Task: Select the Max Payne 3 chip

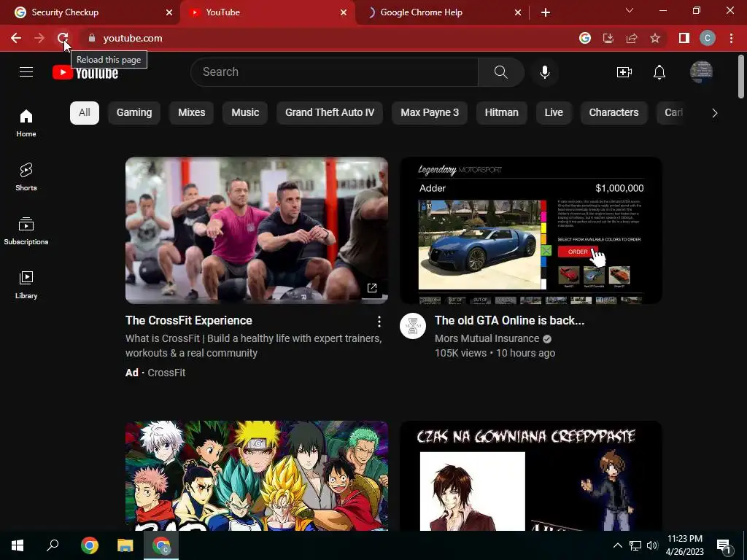Action: tap(430, 113)
